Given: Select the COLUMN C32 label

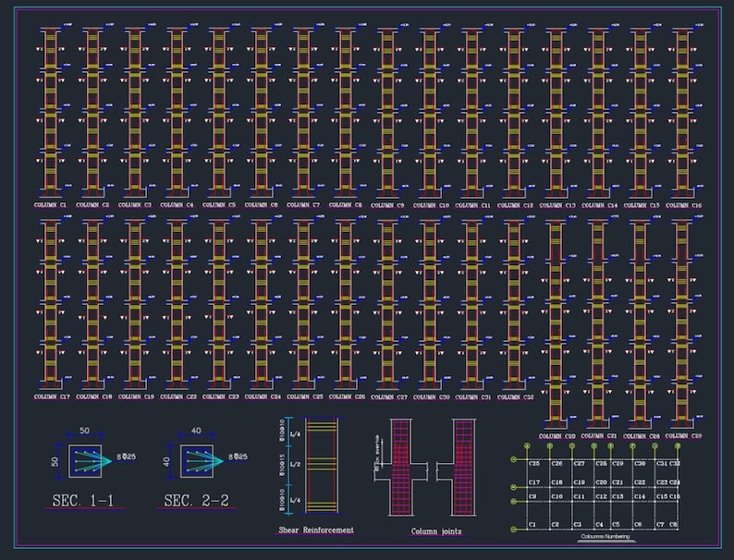Looking at the screenshot, I should 516,397.
